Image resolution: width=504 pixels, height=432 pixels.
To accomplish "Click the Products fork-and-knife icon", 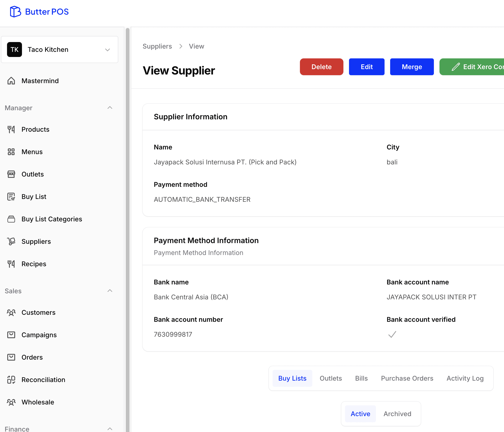I will click(x=11, y=129).
